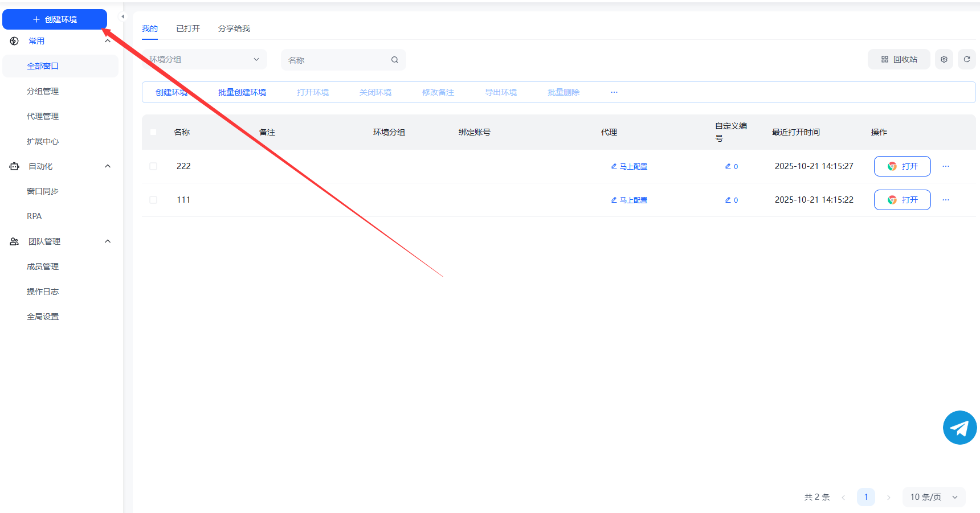Tick the checkbox for environment 111
Image resolution: width=980 pixels, height=513 pixels.
tap(153, 200)
